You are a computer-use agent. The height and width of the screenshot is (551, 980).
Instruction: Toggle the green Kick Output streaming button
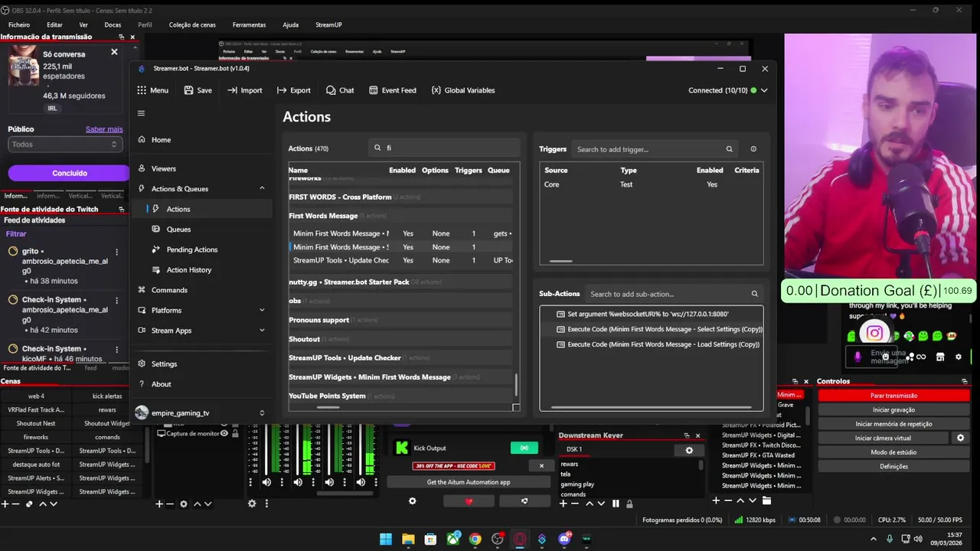[x=524, y=448]
